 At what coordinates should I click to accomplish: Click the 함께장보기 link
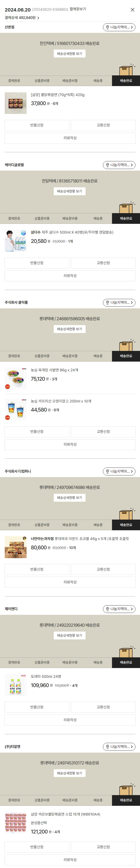click(78, 9)
